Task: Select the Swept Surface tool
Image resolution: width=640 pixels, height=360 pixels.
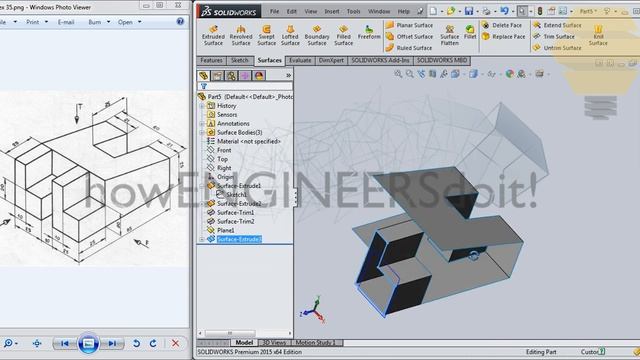Action: tap(267, 36)
